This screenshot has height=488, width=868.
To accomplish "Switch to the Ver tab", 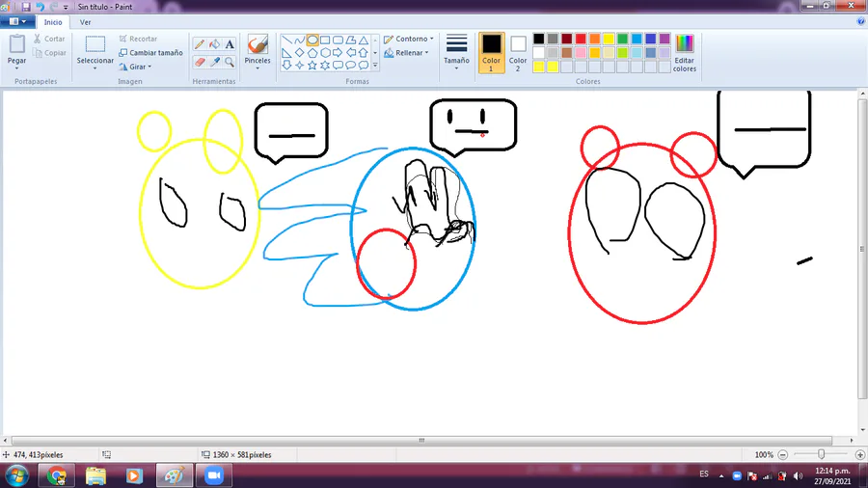I will pos(85,22).
